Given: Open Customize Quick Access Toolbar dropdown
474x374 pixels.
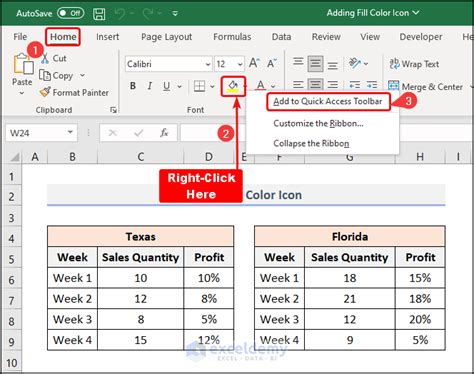Looking at the screenshot, I should 175,14.
